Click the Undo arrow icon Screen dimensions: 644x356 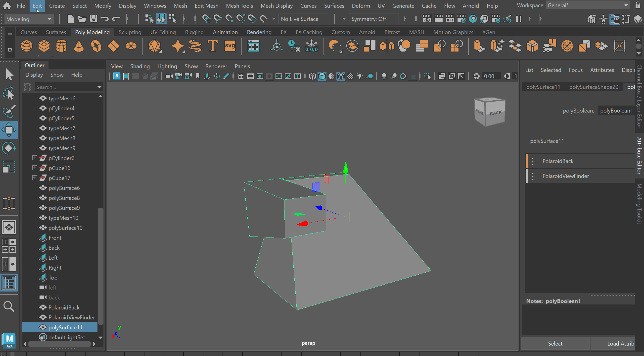click(105, 19)
